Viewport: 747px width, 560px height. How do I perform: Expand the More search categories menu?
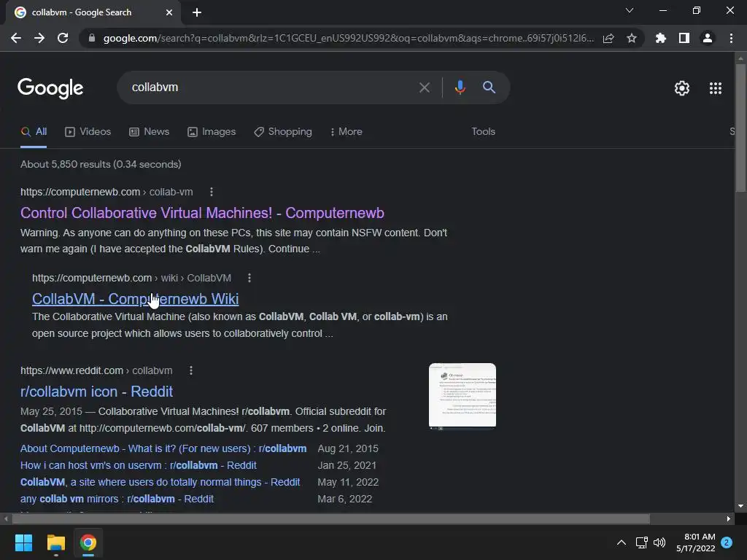[346, 132]
